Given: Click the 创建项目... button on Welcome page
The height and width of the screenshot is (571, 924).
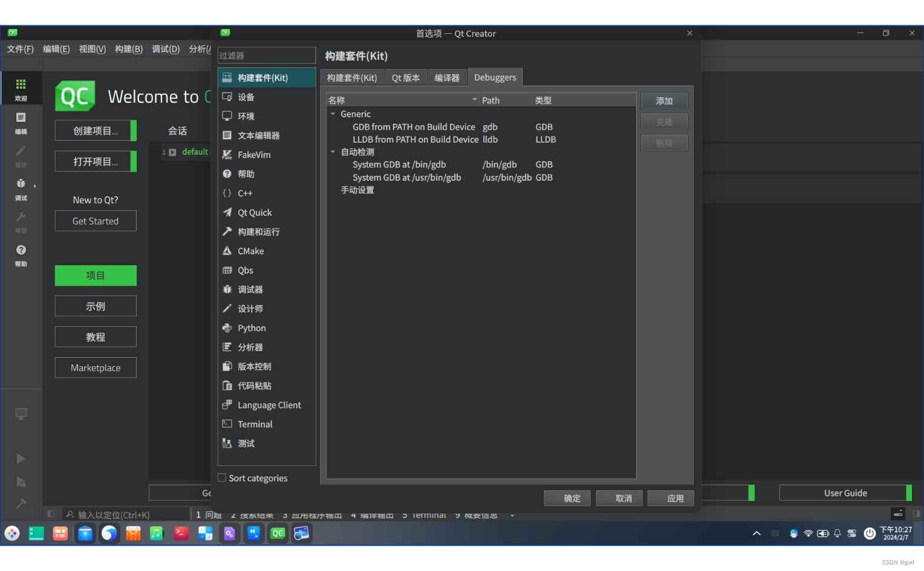Looking at the screenshot, I should [96, 131].
